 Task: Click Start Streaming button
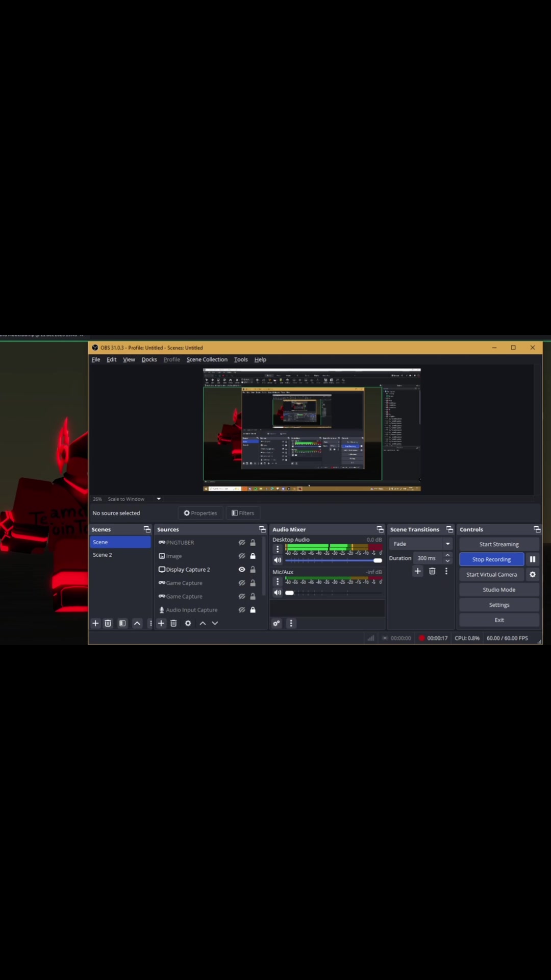499,544
